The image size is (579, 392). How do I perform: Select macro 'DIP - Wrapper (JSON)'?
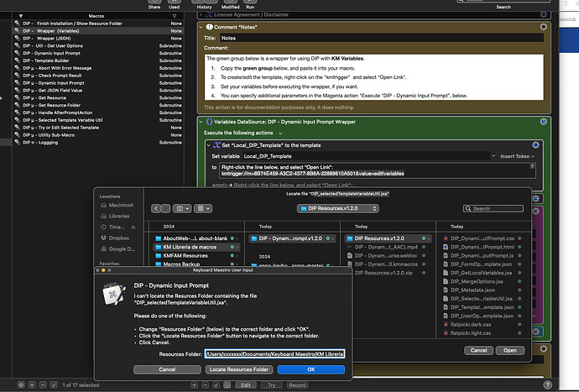[99, 39]
